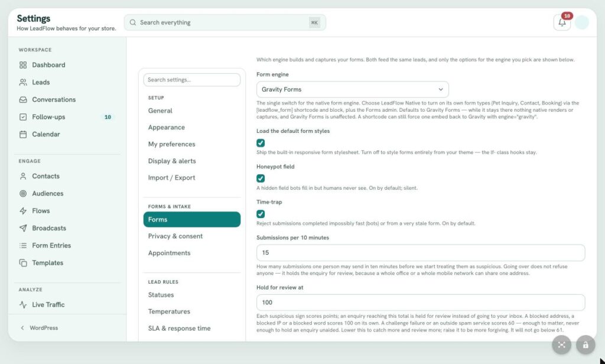Uncheck the Honeypot field checkbox

[x=261, y=178]
